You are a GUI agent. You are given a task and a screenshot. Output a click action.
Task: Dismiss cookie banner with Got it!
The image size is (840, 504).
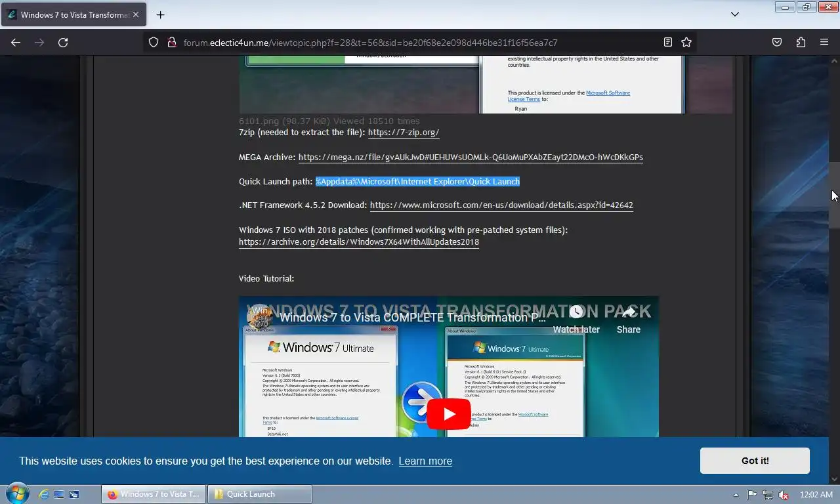click(755, 461)
